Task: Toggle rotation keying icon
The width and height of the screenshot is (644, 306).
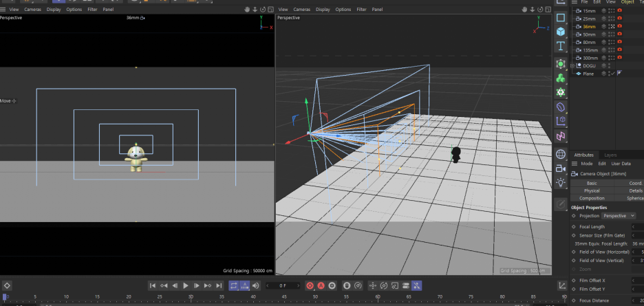Action: [x=384, y=285]
